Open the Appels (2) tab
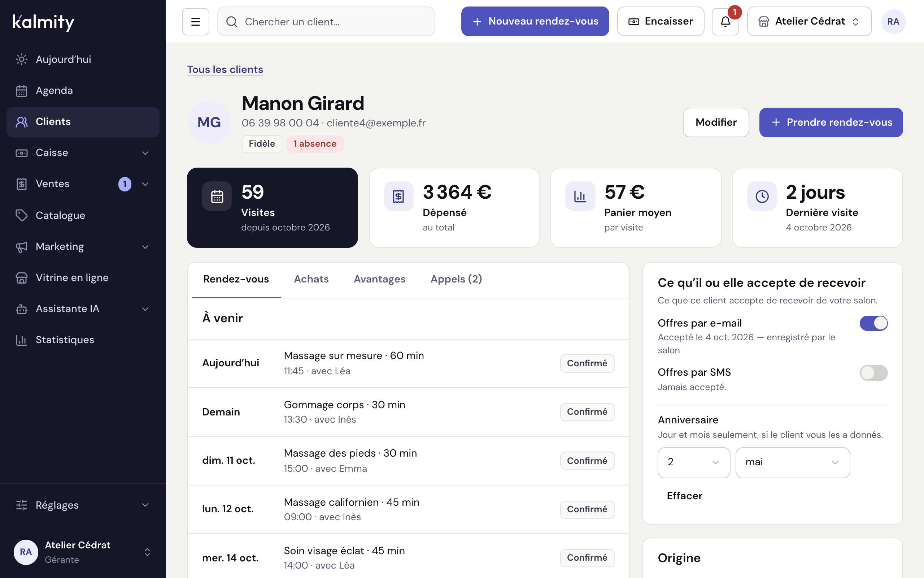This screenshot has height=578, width=924. (x=456, y=280)
